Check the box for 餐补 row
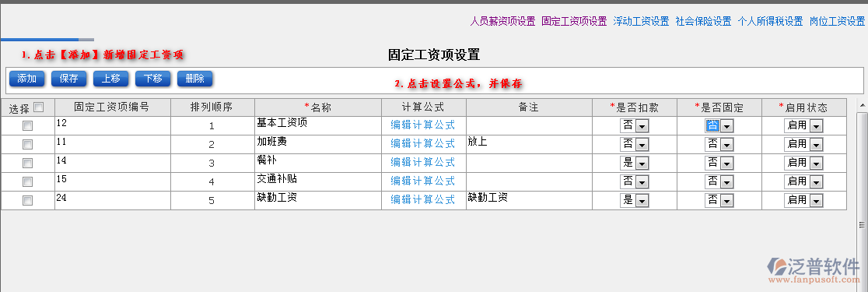This screenshot has width=868, height=292. coord(28,164)
